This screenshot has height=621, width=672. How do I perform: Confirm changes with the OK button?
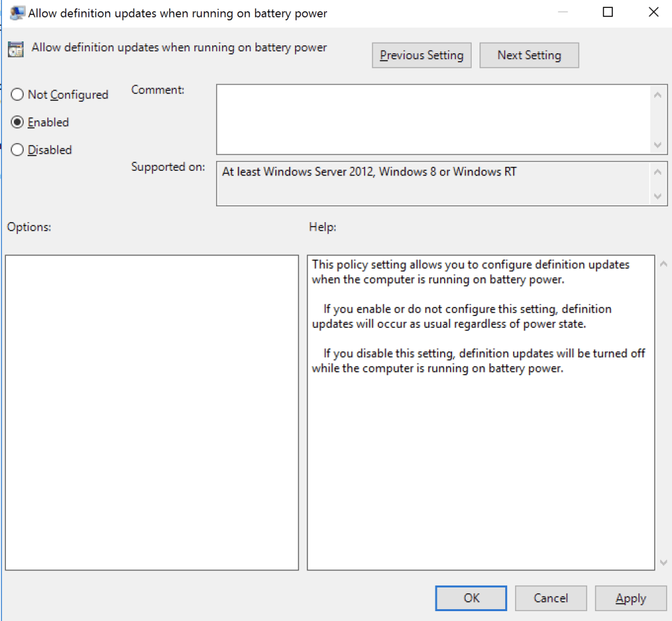click(x=471, y=598)
